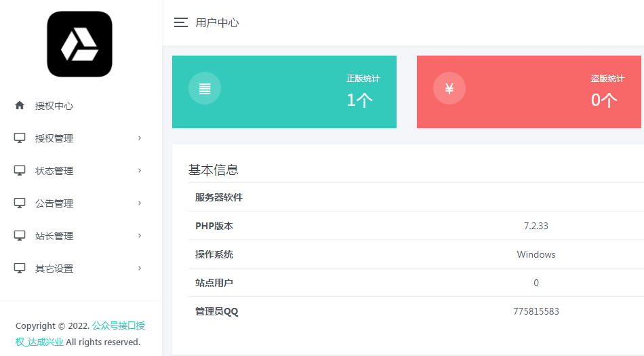Click the home icon beside 授权中心
The height and width of the screenshot is (356, 644).
[x=20, y=106]
